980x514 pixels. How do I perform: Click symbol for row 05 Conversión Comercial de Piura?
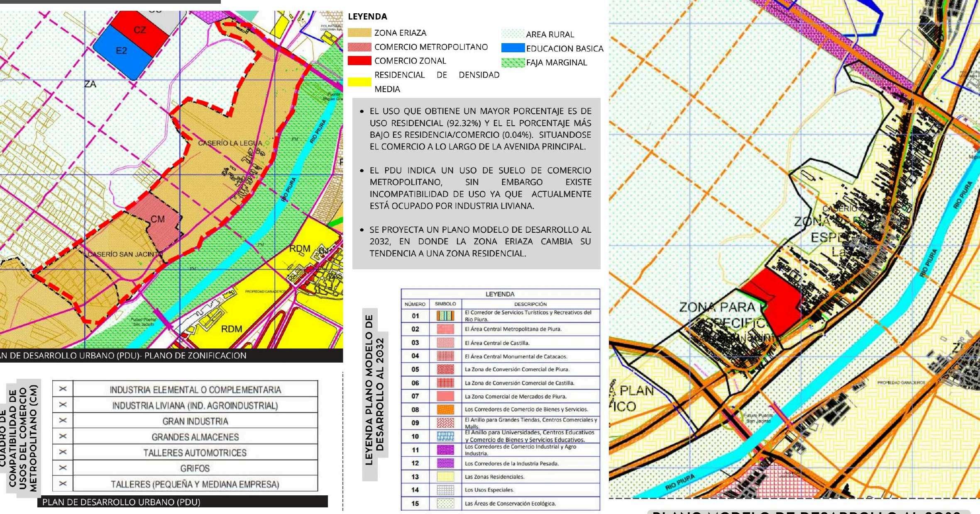(445, 369)
